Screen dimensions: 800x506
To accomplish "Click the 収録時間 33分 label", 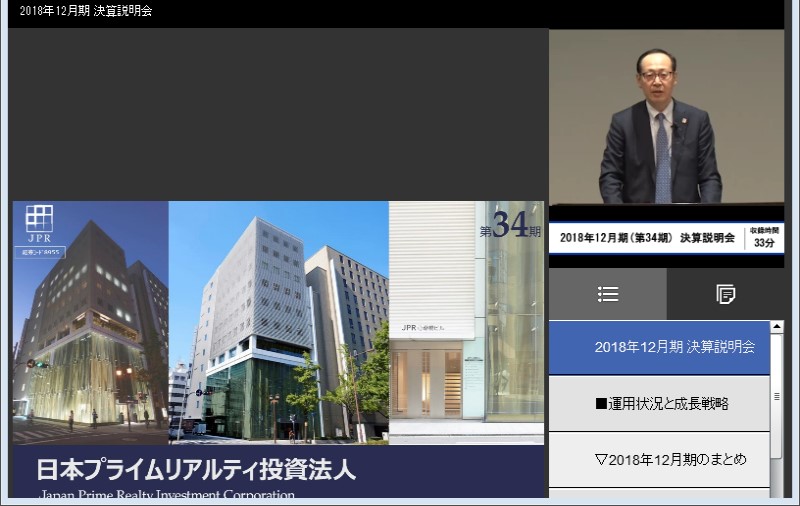I will tap(764, 238).
